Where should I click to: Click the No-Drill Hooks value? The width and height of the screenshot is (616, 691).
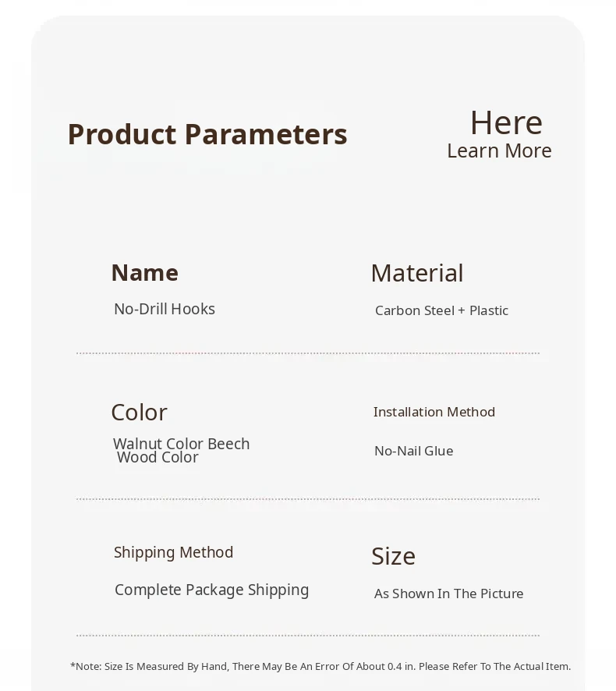(165, 309)
